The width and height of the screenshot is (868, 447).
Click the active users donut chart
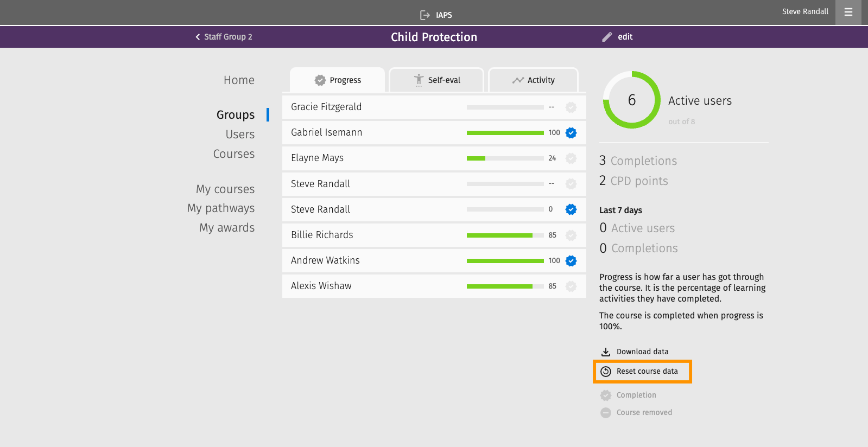632,100
